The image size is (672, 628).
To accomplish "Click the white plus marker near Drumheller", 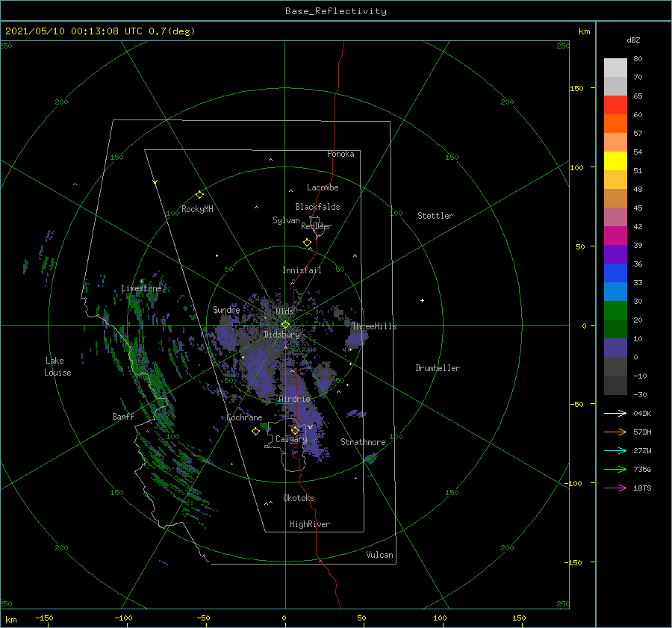I will pyautogui.click(x=422, y=300).
